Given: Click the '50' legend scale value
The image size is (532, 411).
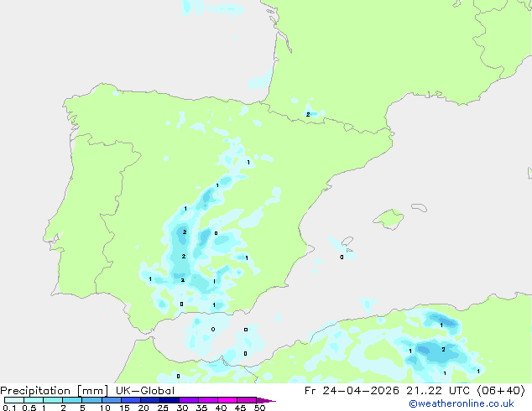Looking at the screenshot, I should tap(259, 408).
